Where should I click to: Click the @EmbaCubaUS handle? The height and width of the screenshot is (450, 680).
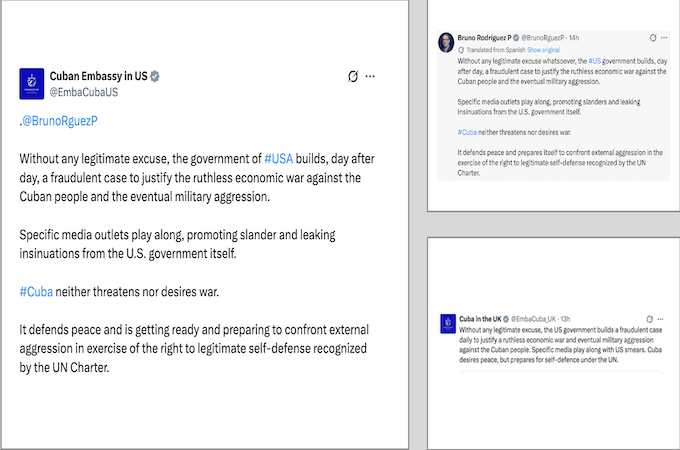[x=84, y=92]
